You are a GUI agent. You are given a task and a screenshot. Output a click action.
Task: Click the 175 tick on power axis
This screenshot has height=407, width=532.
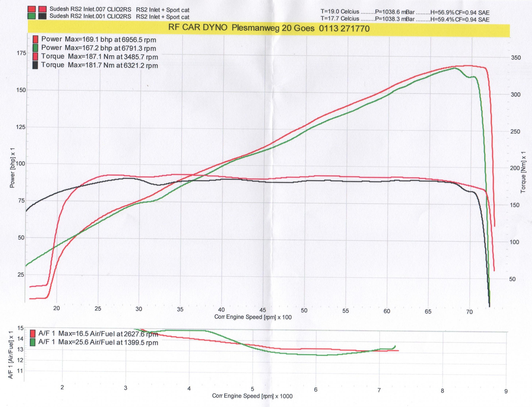click(x=22, y=53)
